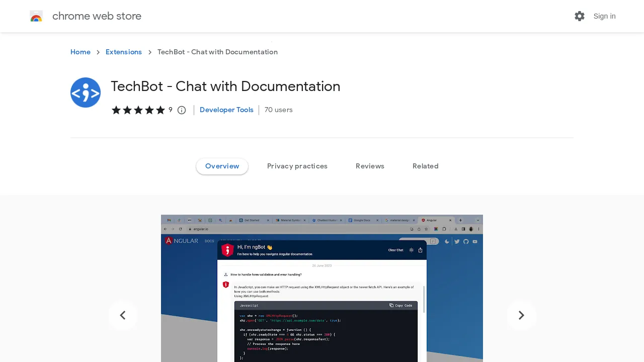Image resolution: width=644 pixels, height=362 pixels.
Task: Click the copy icon in the code block header
Action: click(391, 305)
